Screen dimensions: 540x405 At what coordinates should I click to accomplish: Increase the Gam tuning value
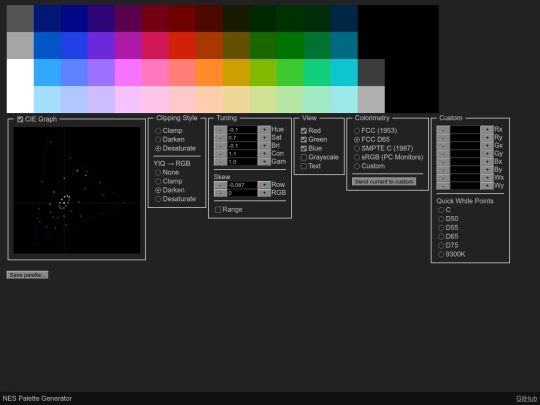point(264,162)
